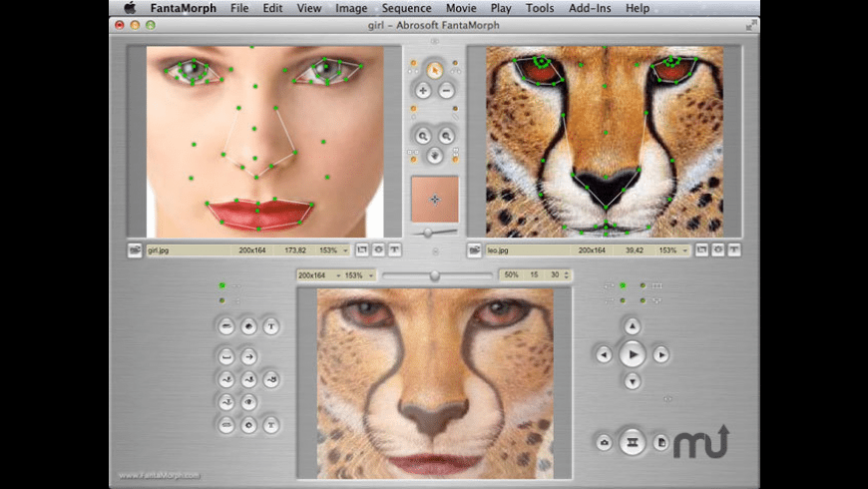Screen dimensions: 868x489
Task: Step to previous frame with left arrow
Action: (x=604, y=354)
